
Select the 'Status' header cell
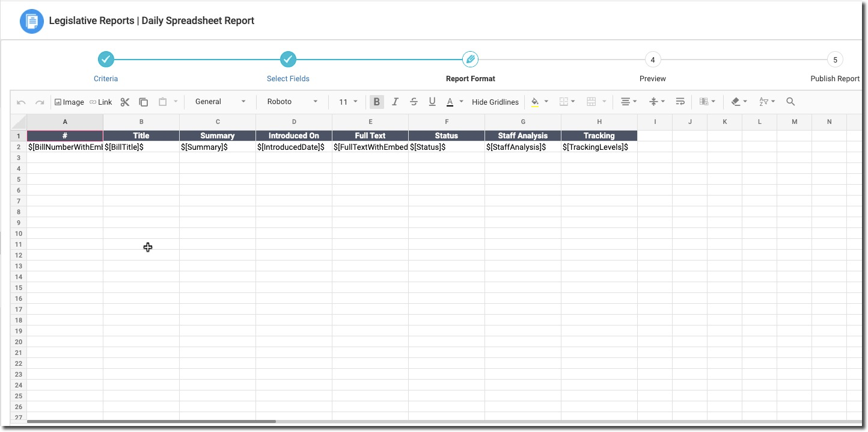[447, 136]
